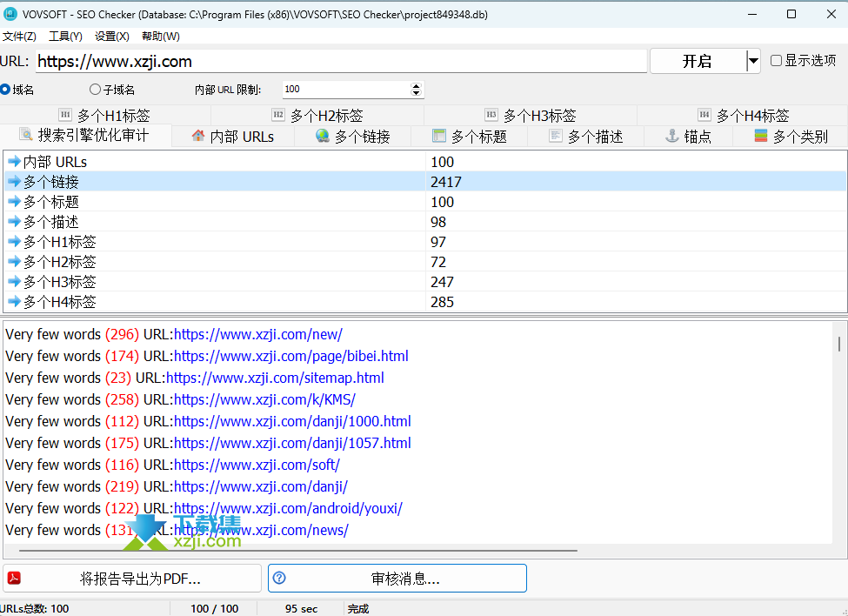Click the 100 / 100 progress status entry
This screenshot has width=848, height=616.
click(x=215, y=608)
